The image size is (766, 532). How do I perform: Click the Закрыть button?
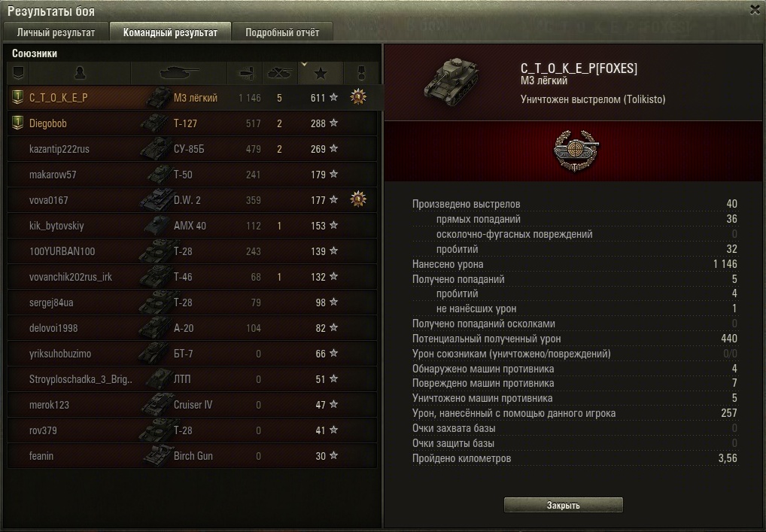coord(564,505)
